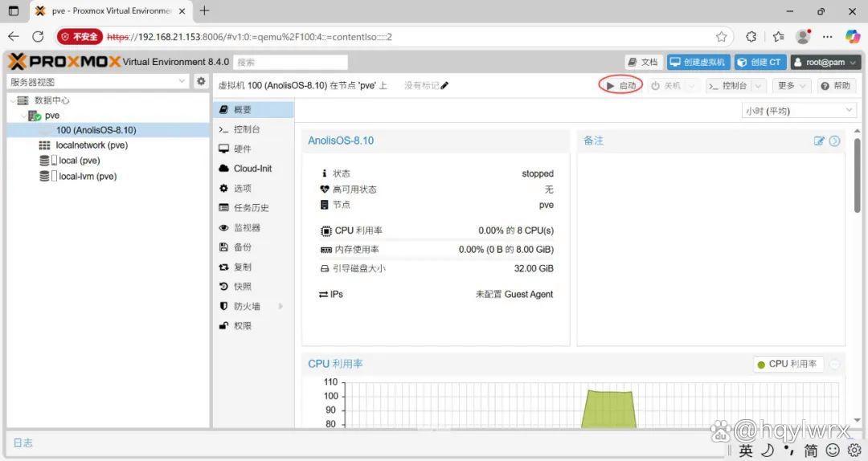
Task: Click 创建 CT create container button
Action: [760, 62]
